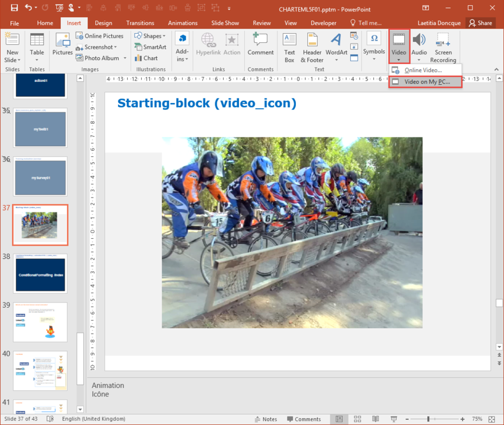Select the Online Video menu entry

pyautogui.click(x=423, y=70)
